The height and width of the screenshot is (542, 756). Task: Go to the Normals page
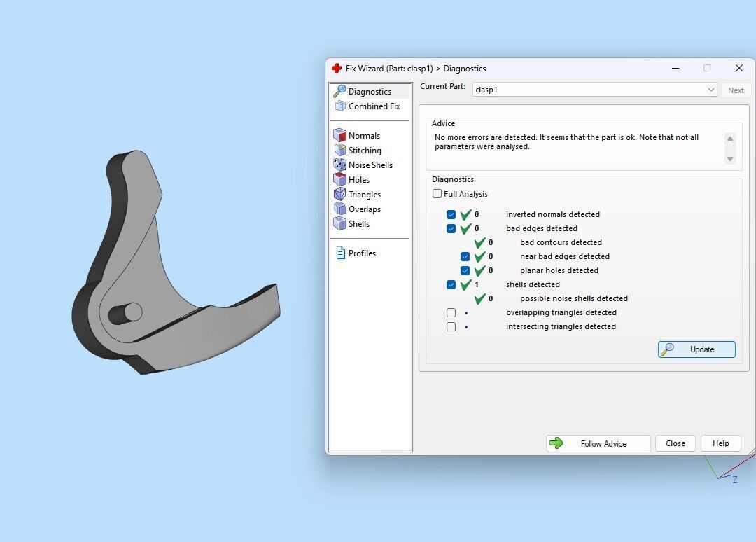[364, 136]
